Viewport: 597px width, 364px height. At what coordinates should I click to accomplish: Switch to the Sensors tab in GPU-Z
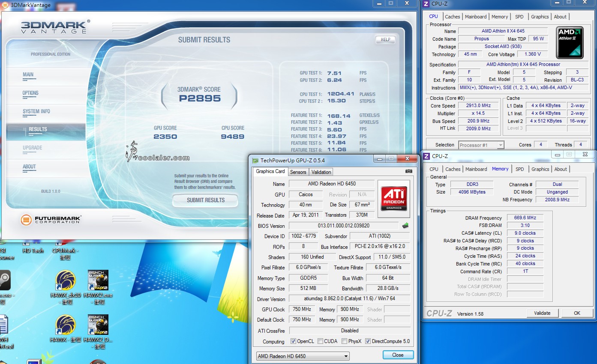coord(298,172)
